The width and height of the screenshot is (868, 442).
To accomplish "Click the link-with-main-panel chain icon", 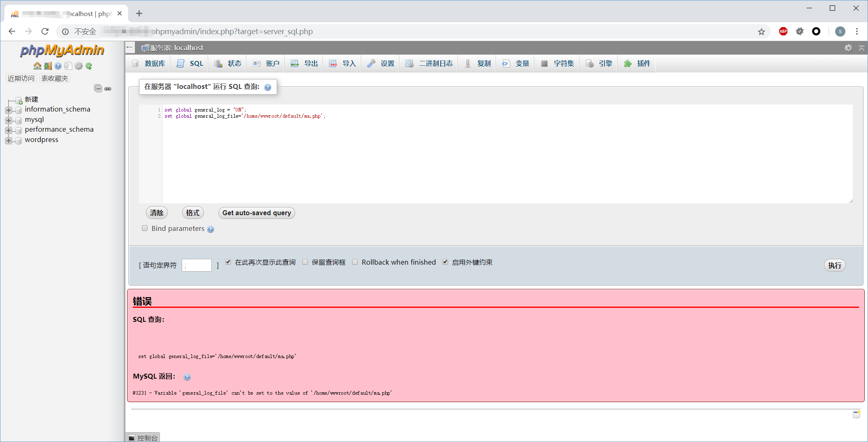I will (x=108, y=88).
